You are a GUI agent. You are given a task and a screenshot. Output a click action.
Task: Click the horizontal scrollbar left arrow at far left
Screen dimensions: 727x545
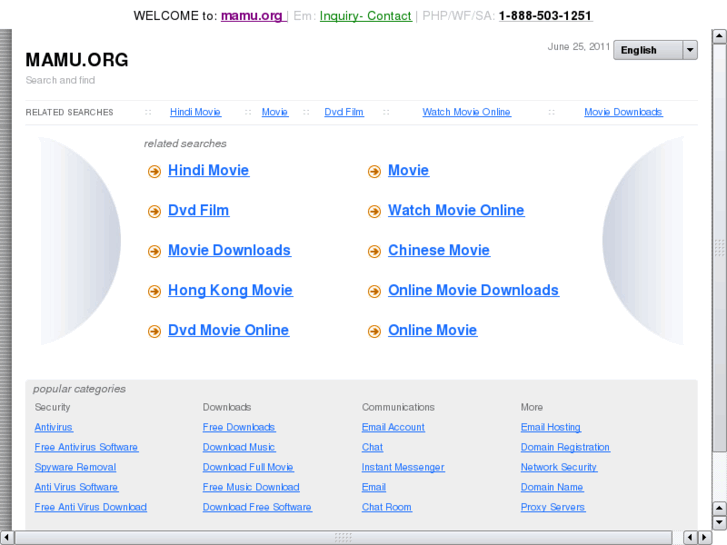tap(6, 537)
